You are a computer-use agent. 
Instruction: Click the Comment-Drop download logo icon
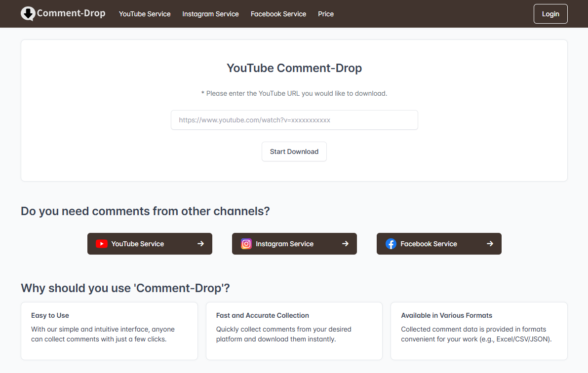tap(28, 14)
